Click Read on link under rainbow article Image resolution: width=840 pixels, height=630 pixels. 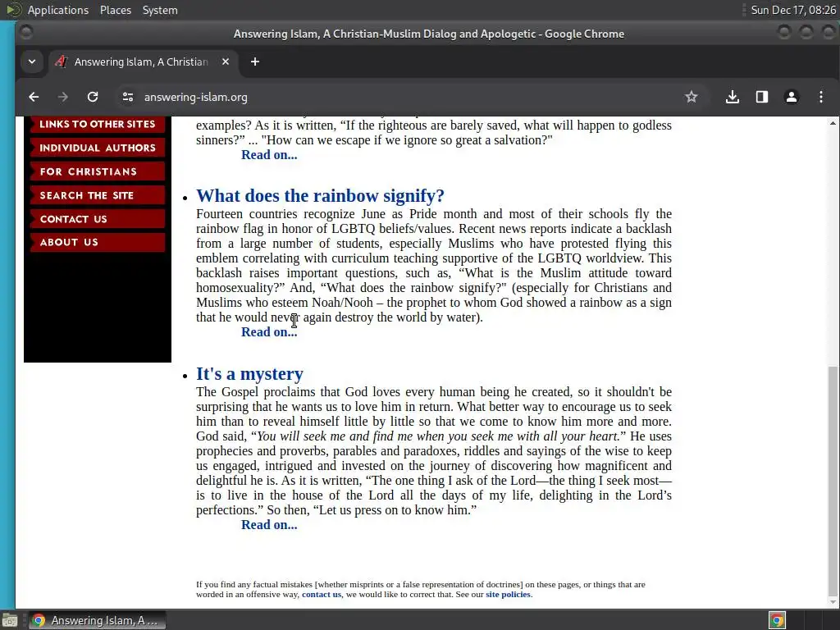269,332
